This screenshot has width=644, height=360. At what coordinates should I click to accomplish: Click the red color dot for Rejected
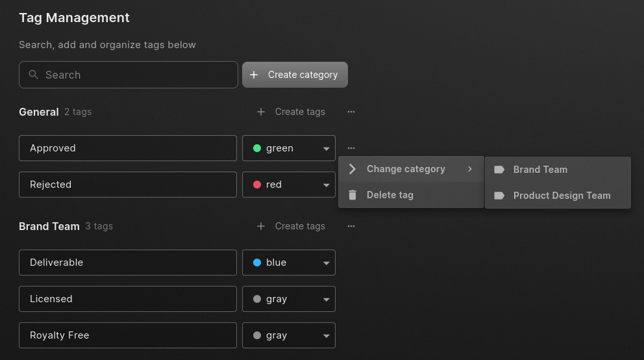click(x=257, y=185)
